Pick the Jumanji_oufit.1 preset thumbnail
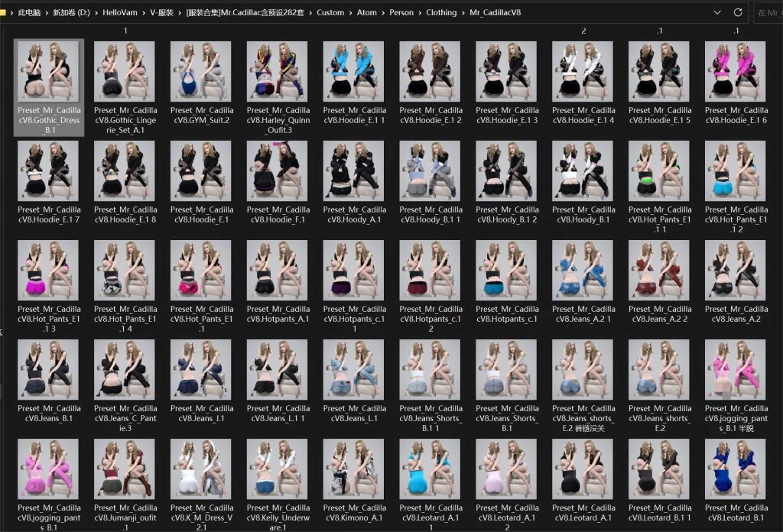This screenshot has height=532, width=783. point(124,469)
